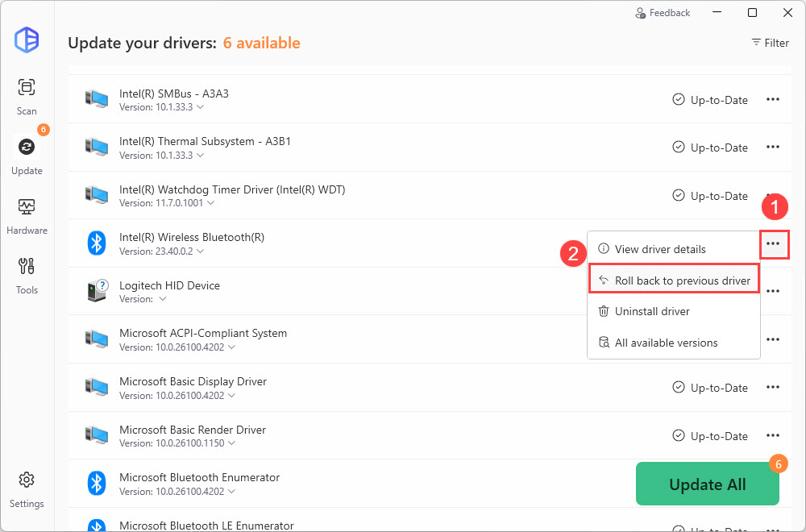Open more options for Intel Thermal Subsystem

point(773,148)
